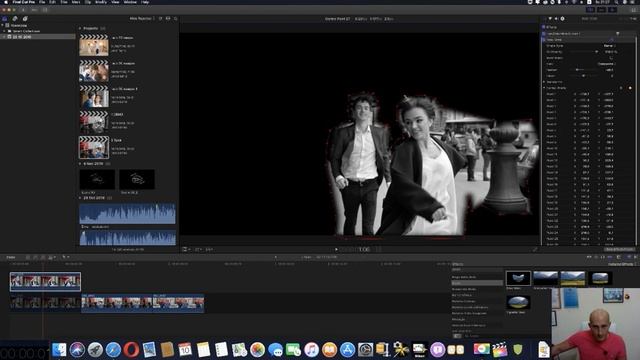Select the Vignette Mask effect thumbnail
Image resolution: width=640 pixels, height=360 pixels.
[x=518, y=302]
